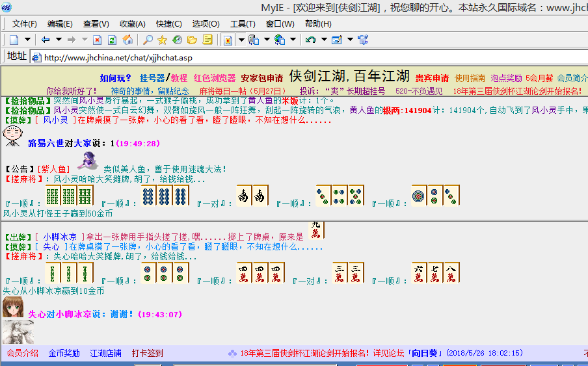Click the page icon in address bar
Image resolution: width=588 pixels, height=366 pixels.
(36, 58)
